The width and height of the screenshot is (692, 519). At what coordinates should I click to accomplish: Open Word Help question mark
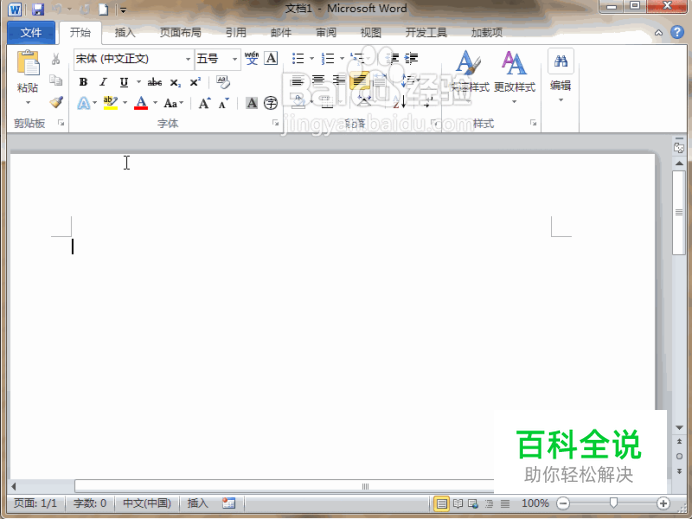pos(677,32)
